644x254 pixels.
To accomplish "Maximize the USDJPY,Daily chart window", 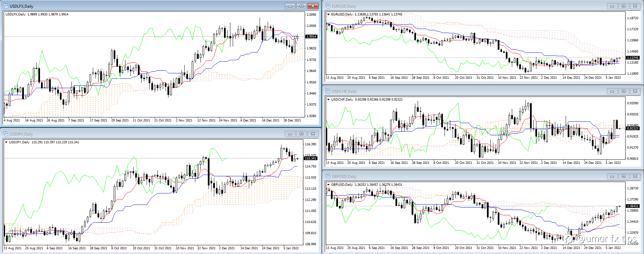I will [x=301, y=134].
